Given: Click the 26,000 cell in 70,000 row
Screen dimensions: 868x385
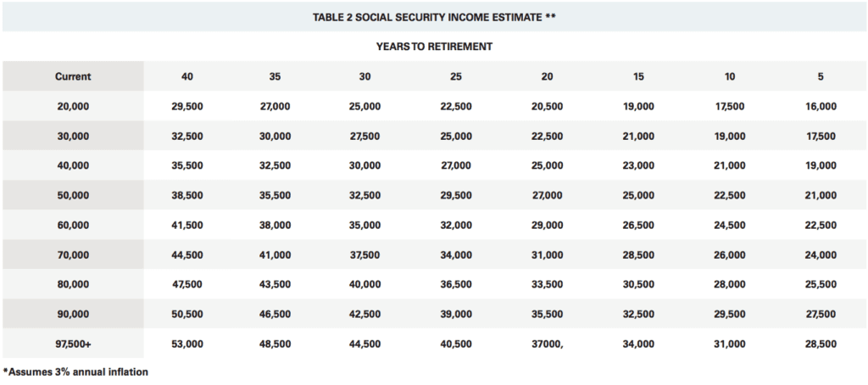Looking at the screenshot, I should click(730, 254).
